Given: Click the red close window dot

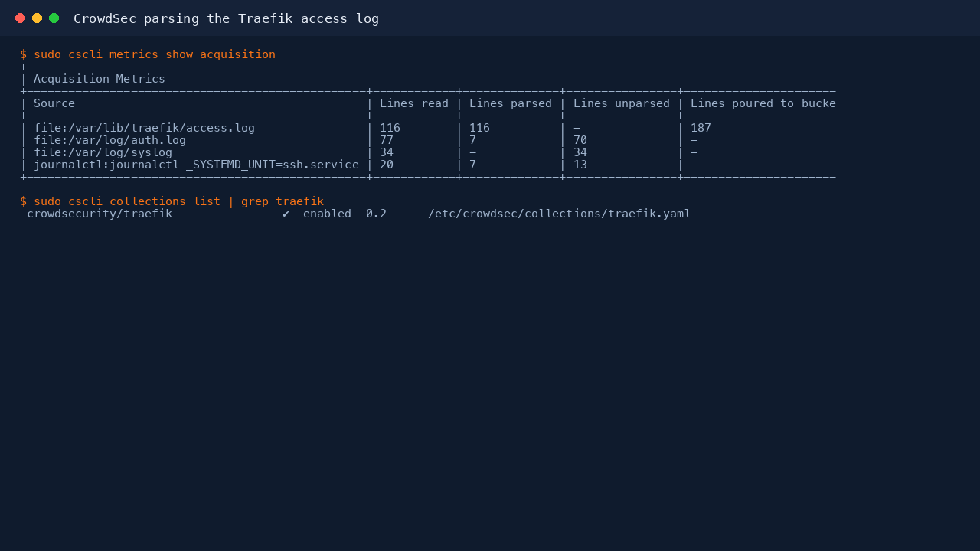Looking at the screenshot, I should click(21, 18).
